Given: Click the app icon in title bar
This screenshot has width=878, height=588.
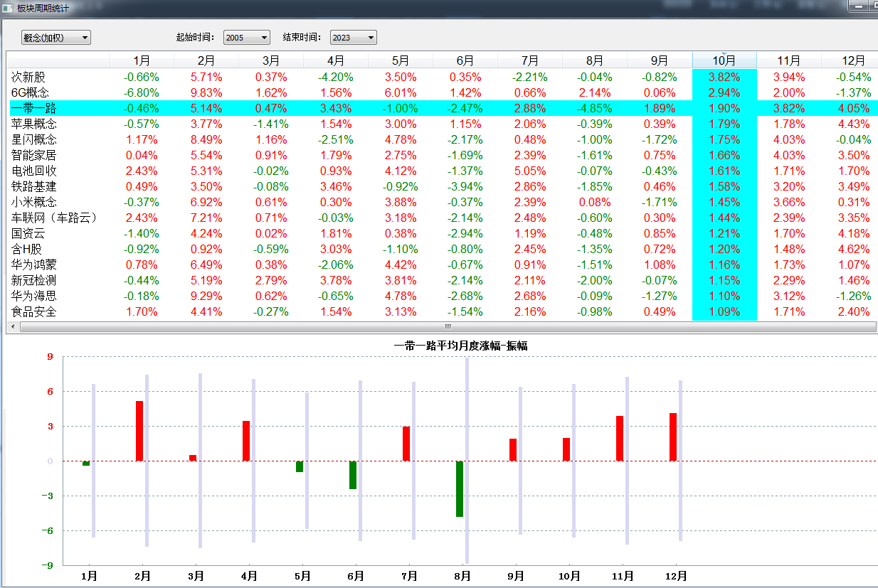Looking at the screenshot, I should coord(8,8).
